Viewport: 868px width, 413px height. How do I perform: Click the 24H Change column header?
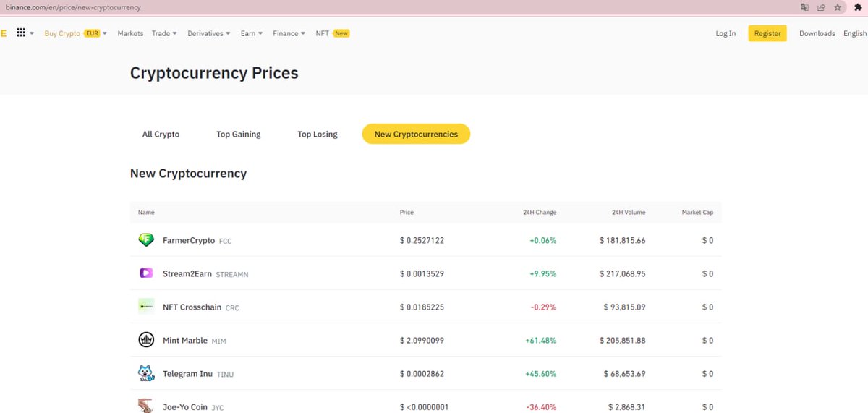pos(540,212)
